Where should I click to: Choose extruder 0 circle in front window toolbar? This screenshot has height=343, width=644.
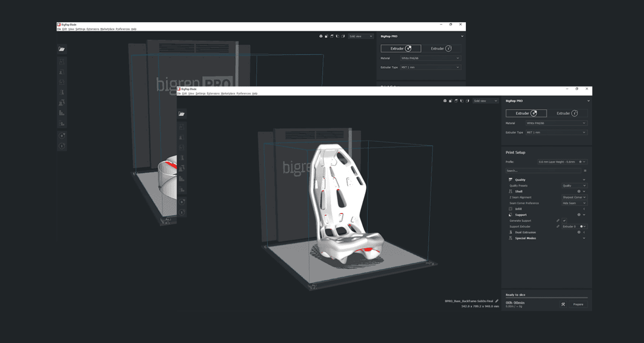pyautogui.click(x=182, y=202)
